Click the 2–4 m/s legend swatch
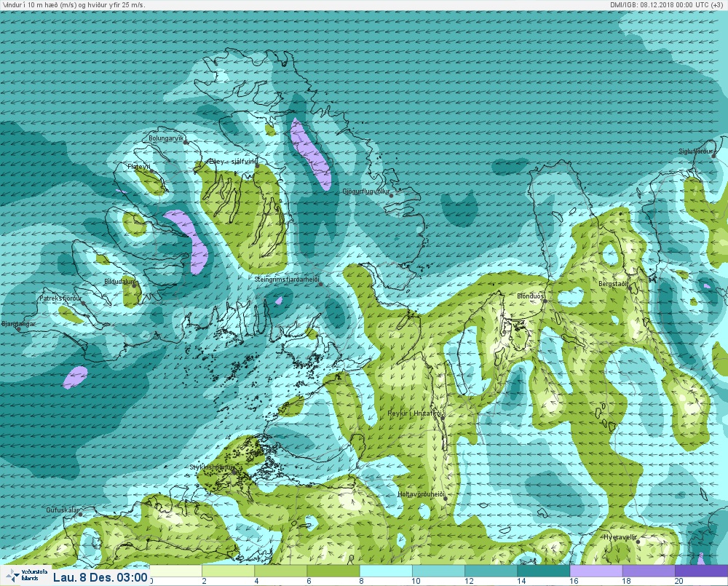The height and width of the screenshot is (586, 728). click(228, 571)
